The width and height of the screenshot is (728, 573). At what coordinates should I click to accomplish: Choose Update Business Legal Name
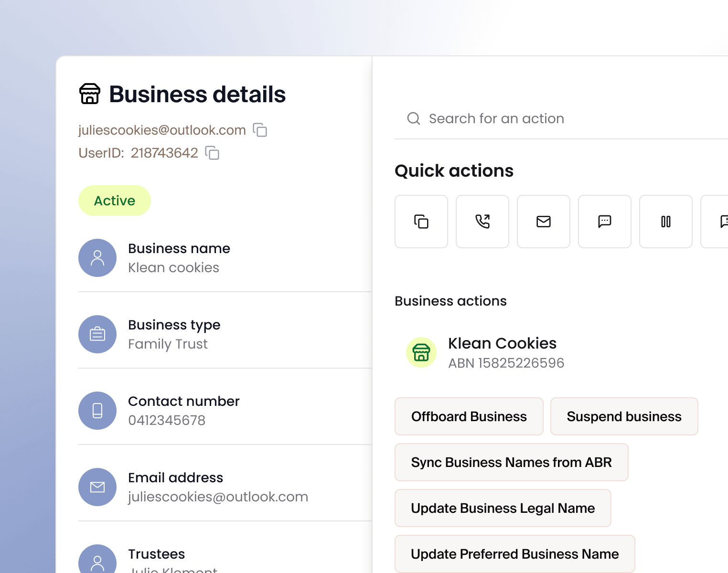(x=503, y=508)
